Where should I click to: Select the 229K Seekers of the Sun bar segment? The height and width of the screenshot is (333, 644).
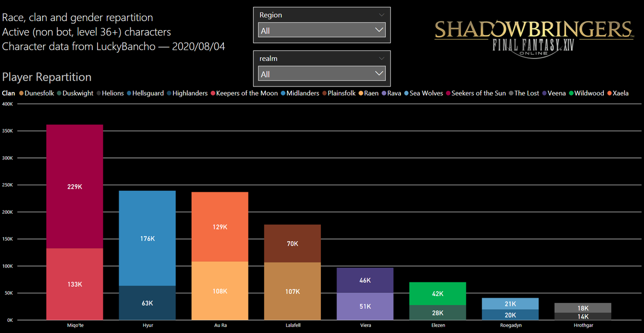pyautogui.click(x=75, y=186)
